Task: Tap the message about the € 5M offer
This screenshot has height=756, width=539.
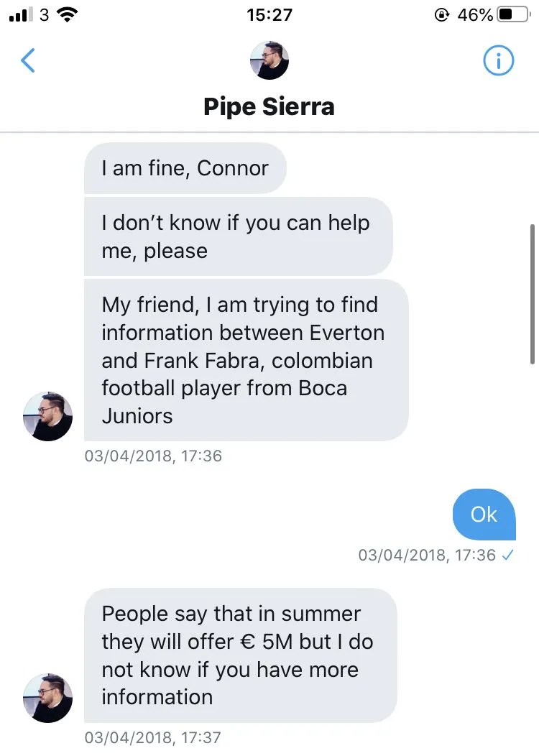Action: tap(239, 655)
